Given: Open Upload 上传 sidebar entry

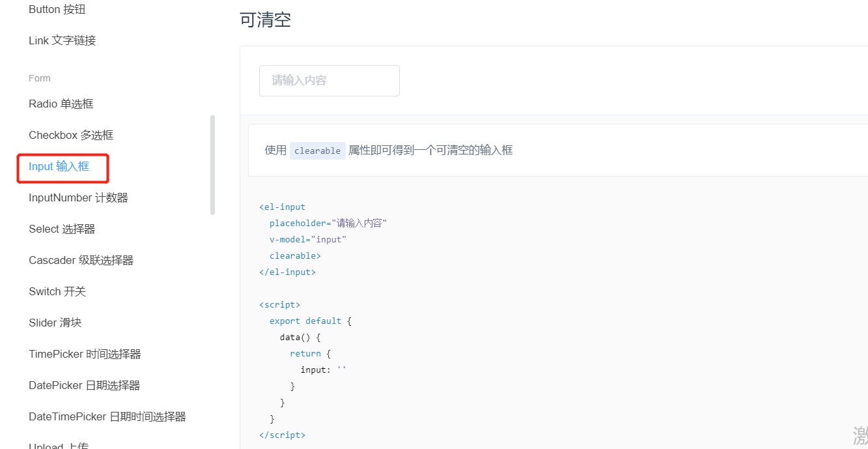Looking at the screenshot, I should (x=59, y=445).
